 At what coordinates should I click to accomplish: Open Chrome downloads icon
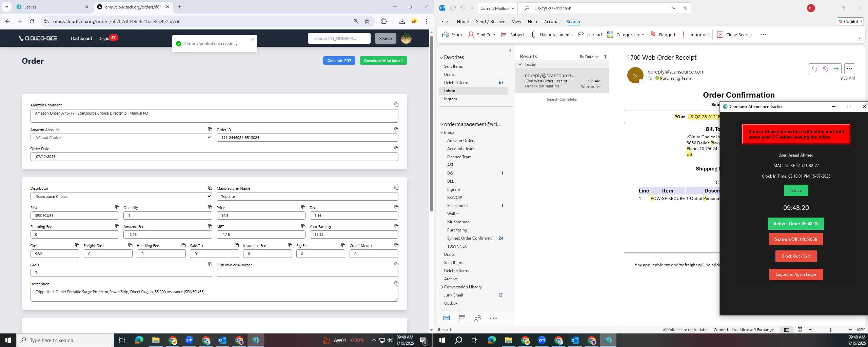(402, 21)
